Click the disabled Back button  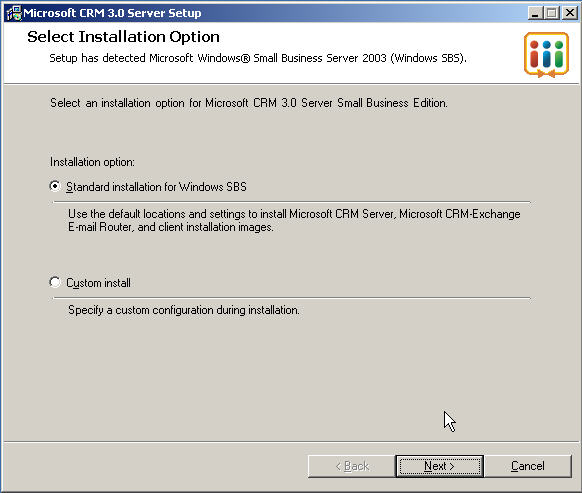point(352,466)
